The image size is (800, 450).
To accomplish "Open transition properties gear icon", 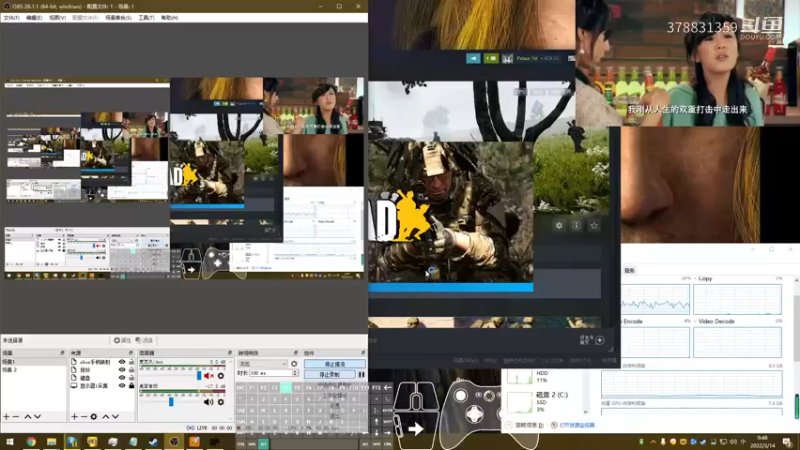I will point(294,364).
